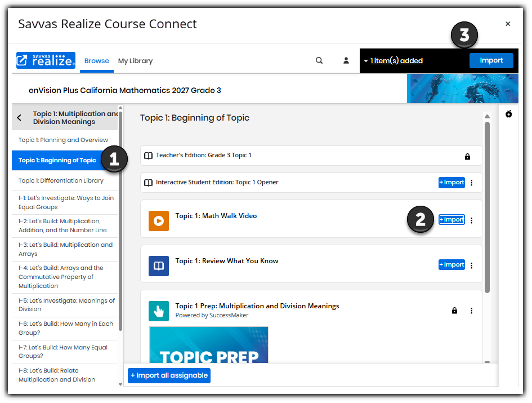The height and width of the screenshot is (403, 532).
Task: Open the search magnifier icon
Action: [319, 60]
